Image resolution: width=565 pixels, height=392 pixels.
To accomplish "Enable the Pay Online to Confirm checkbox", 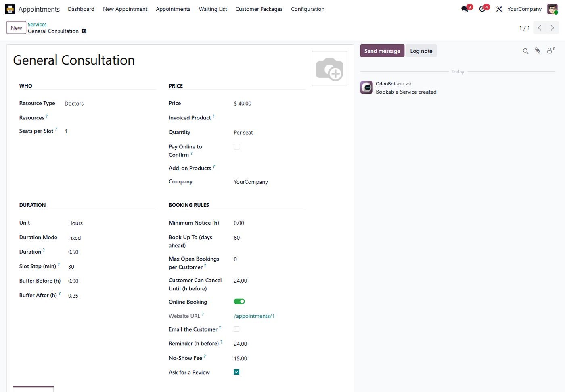I will pos(236,147).
